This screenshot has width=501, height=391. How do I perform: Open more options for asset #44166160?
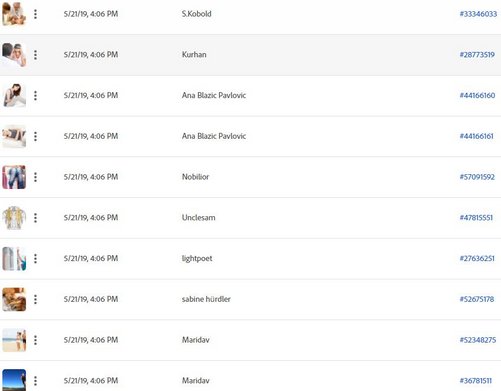pos(35,96)
